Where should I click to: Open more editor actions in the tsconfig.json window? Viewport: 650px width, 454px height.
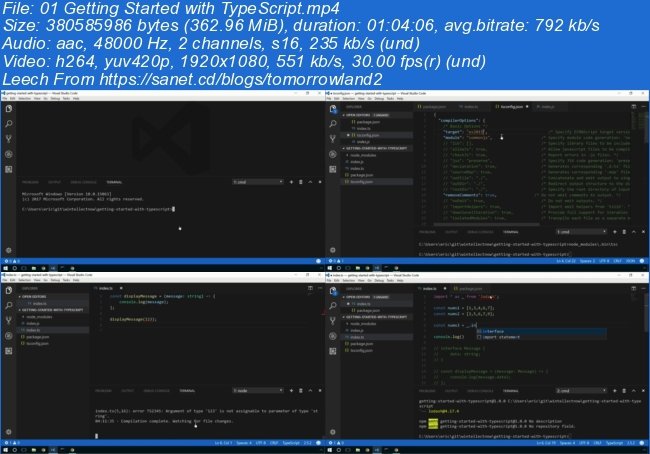coord(643,107)
